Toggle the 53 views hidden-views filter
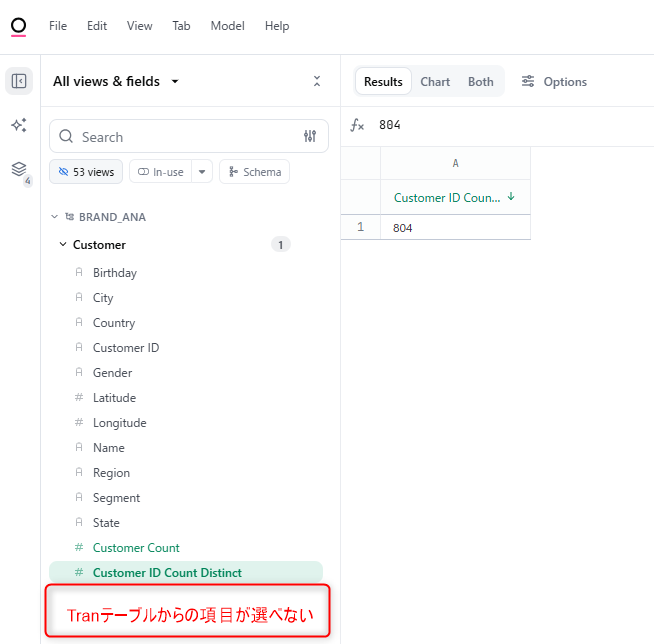This screenshot has height=644, width=654. click(86, 172)
